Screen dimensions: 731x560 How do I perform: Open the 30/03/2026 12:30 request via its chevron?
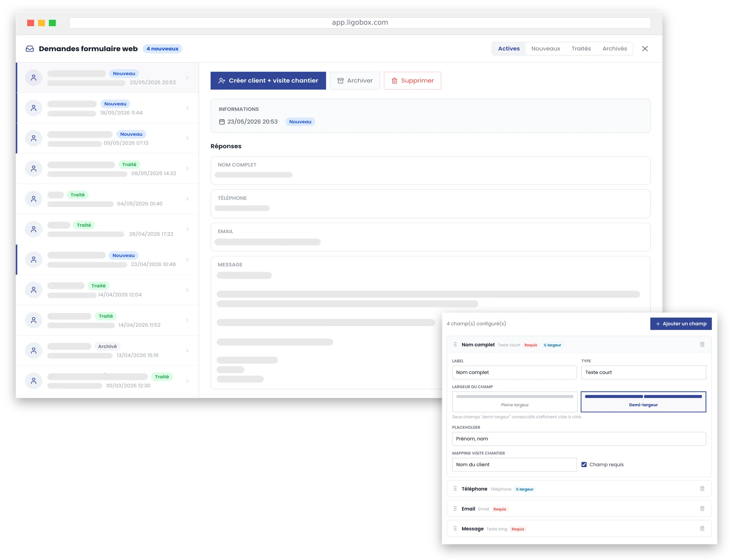[188, 381]
